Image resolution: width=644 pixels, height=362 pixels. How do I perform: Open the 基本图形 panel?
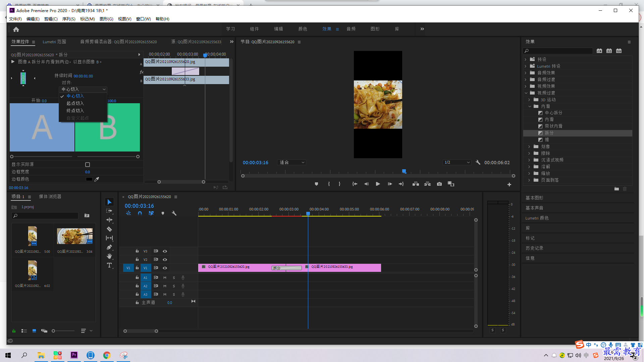click(x=534, y=198)
